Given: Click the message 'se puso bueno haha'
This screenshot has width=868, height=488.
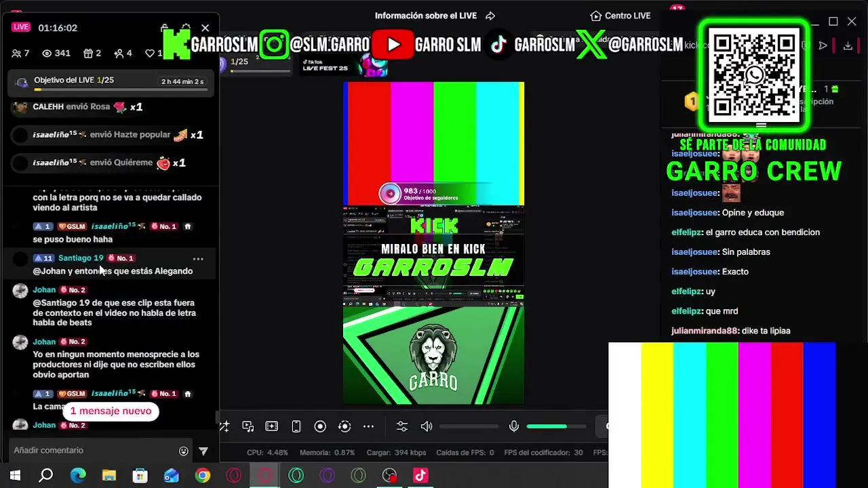Looking at the screenshot, I should 73,239.
